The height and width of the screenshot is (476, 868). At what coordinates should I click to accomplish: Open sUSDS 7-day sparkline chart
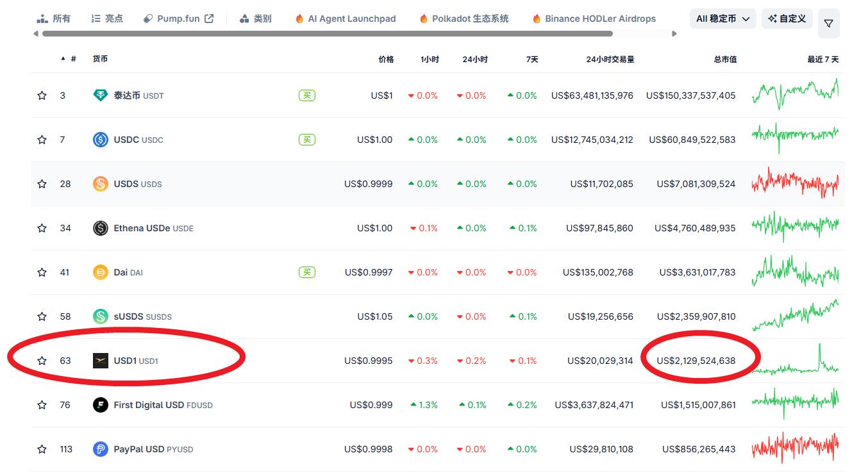[795, 315]
